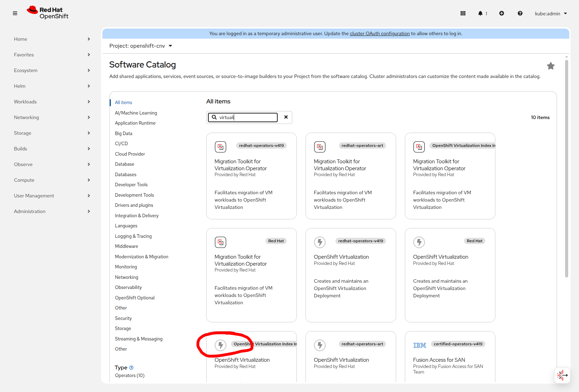Image resolution: width=579 pixels, height=392 pixels.
Task: Add Software Catalog to favorites with star
Action: [551, 66]
